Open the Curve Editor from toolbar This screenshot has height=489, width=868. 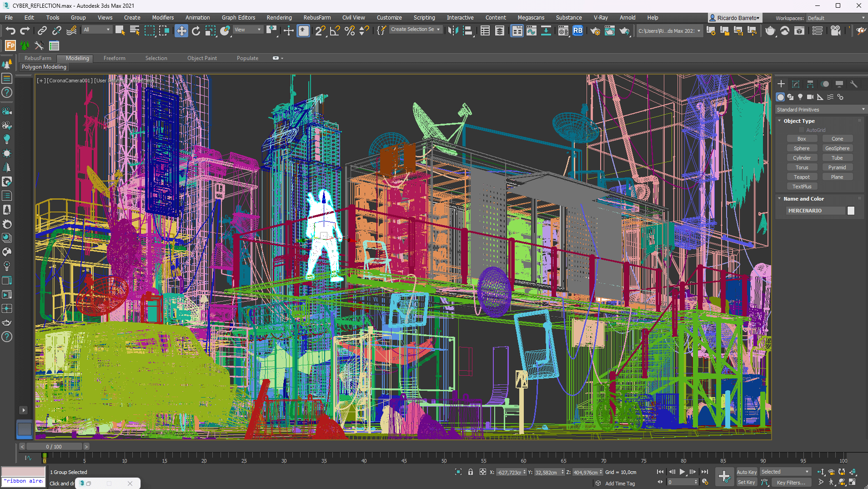(x=532, y=30)
